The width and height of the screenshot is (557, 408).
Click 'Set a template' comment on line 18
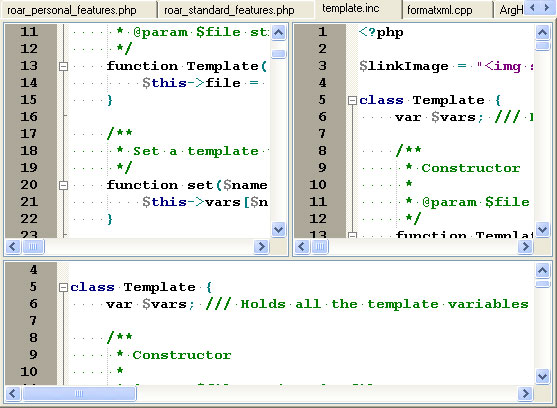point(196,151)
